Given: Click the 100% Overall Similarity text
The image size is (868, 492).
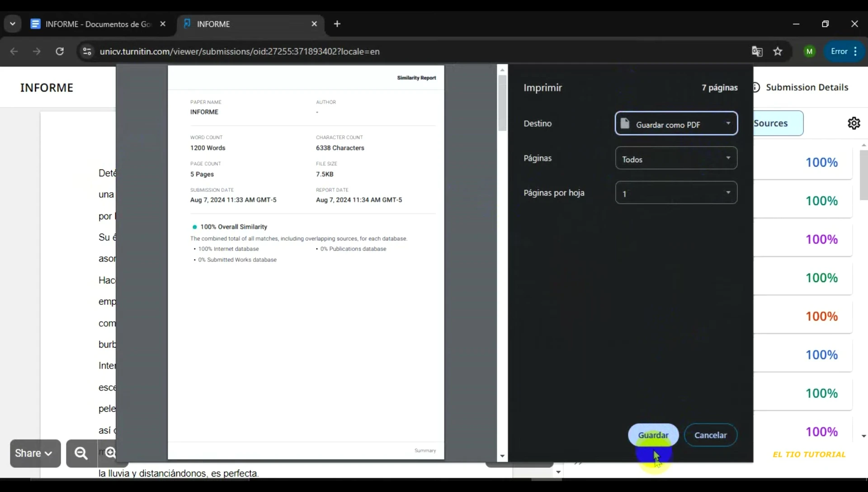Looking at the screenshot, I should point(234,227).
